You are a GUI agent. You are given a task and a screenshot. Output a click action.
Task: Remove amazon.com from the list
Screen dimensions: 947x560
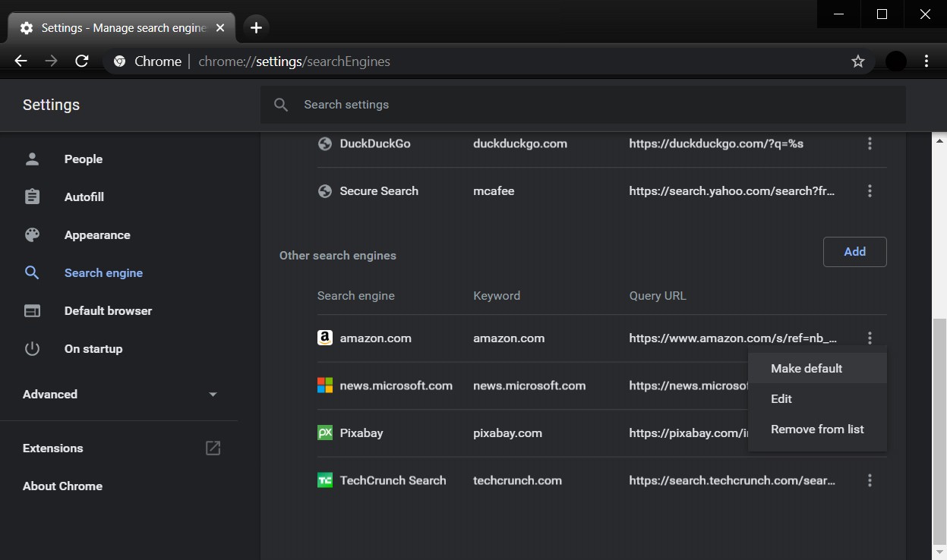[817, 429]
